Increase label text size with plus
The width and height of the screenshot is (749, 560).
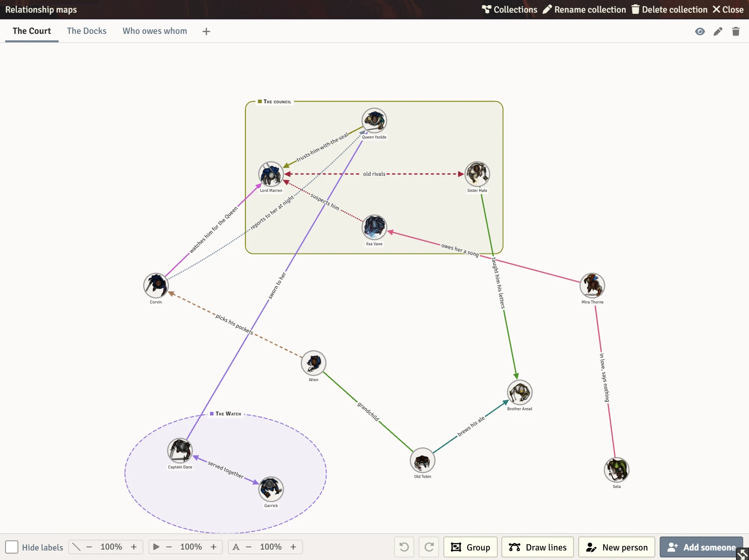click(294, 547)
